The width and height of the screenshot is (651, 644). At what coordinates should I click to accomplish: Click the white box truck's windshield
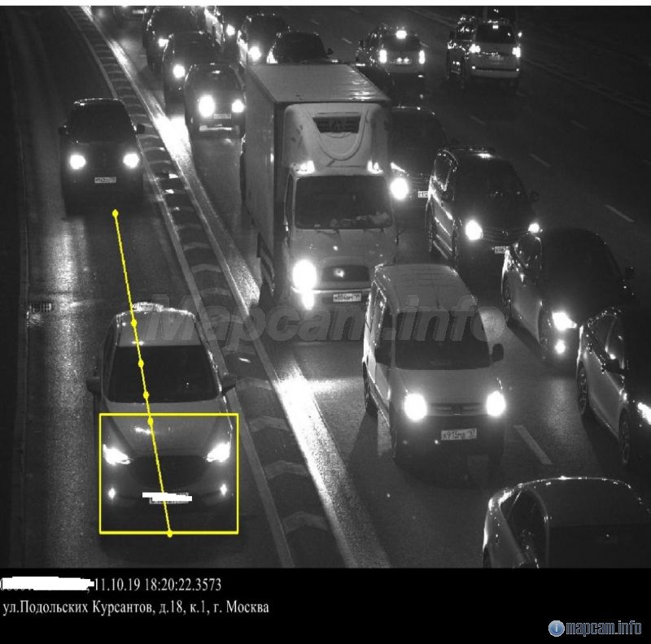click(x=343, y=202)
